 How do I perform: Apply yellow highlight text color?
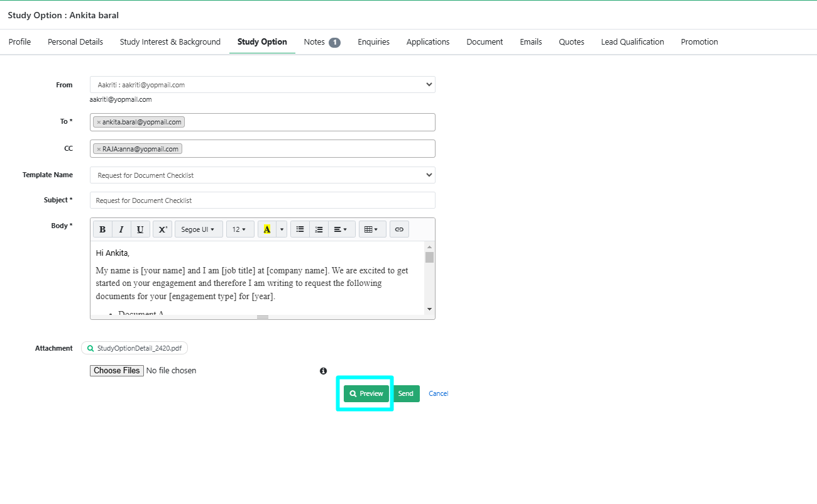(x=267, y=229)
